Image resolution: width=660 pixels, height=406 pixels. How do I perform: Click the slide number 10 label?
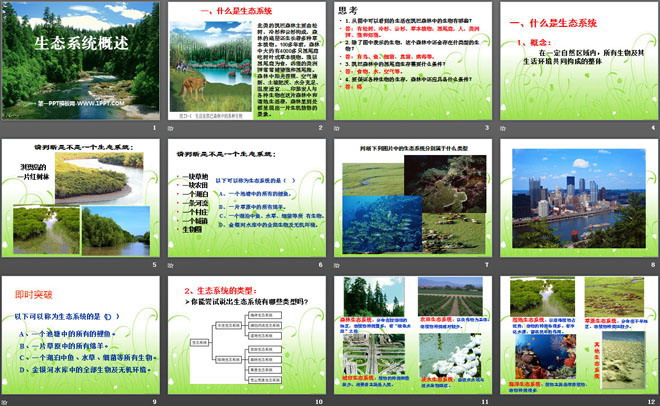(319, 402)
